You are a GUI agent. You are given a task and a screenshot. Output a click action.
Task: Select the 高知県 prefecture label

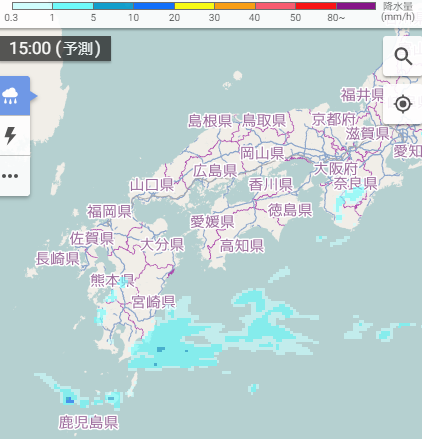click(x=242, y=246)
